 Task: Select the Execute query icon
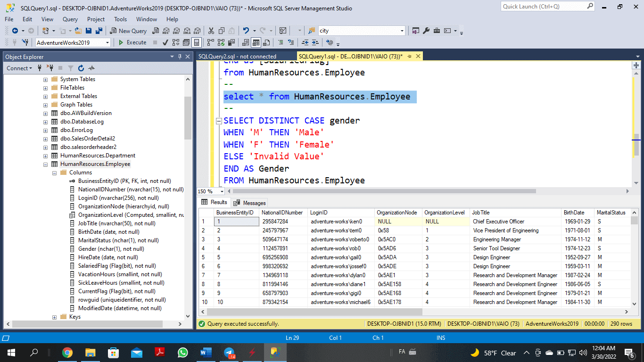(x=121, y=42)
